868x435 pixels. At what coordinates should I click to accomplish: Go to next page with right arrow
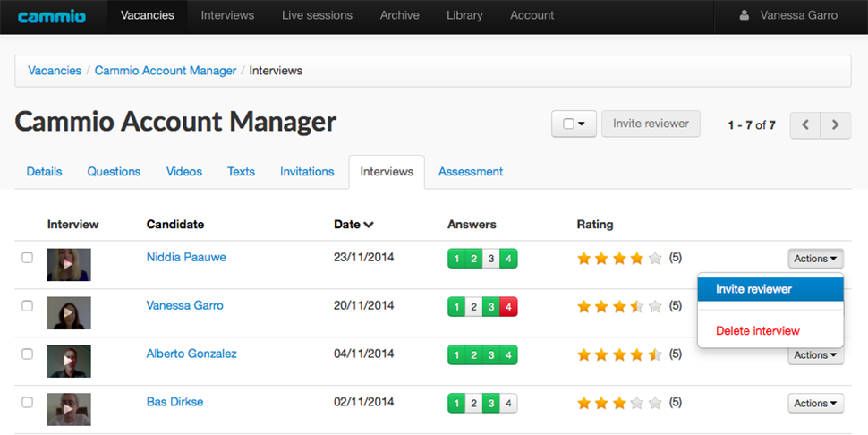pos(836,125)
